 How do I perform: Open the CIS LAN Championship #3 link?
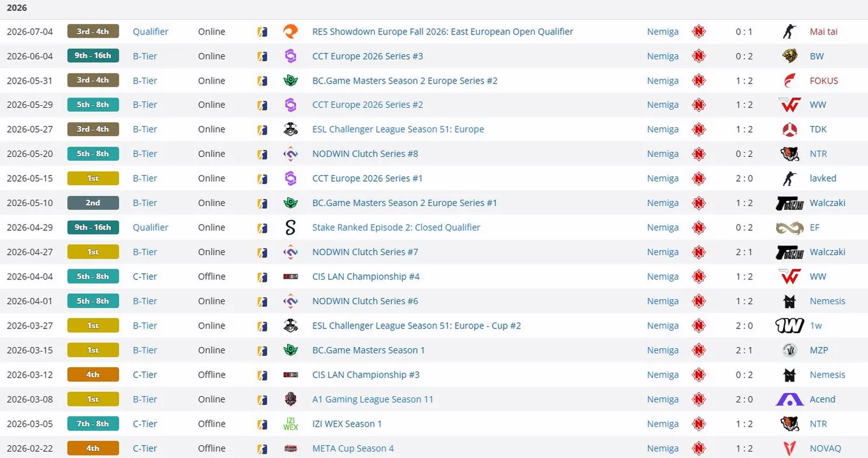366,374
